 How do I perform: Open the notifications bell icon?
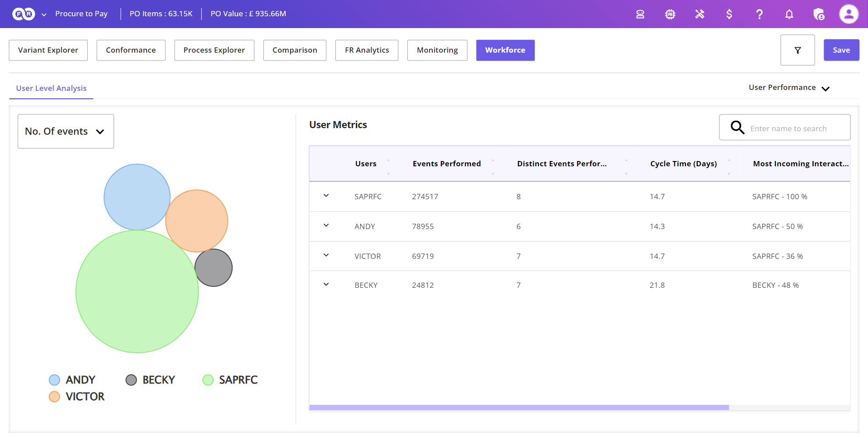[x=789, y=14]
